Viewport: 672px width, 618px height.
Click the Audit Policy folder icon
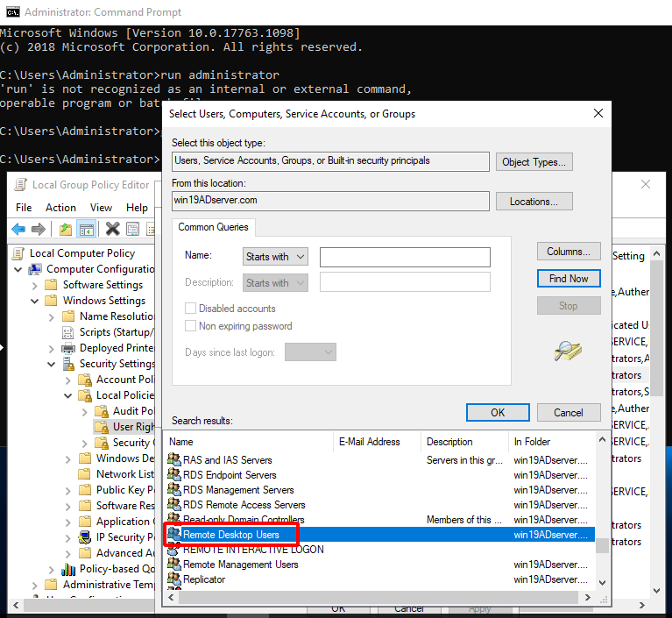point(102,411)
